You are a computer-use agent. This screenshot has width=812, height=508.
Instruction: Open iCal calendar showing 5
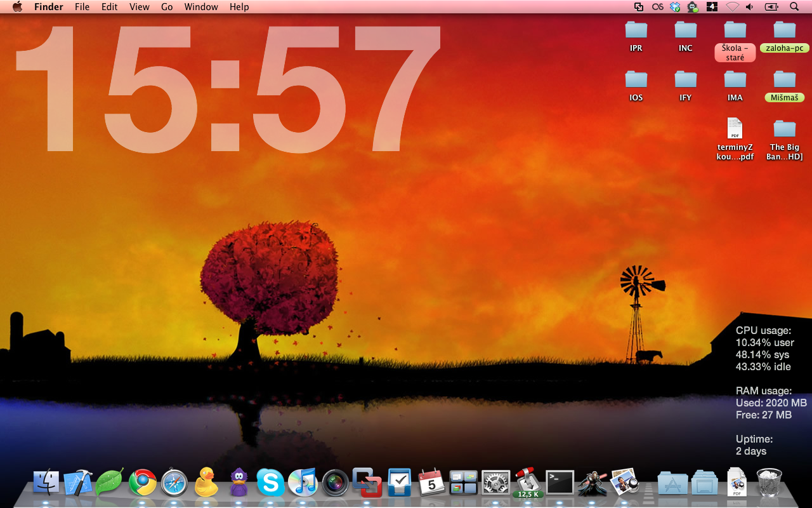[x=431, y=483]
